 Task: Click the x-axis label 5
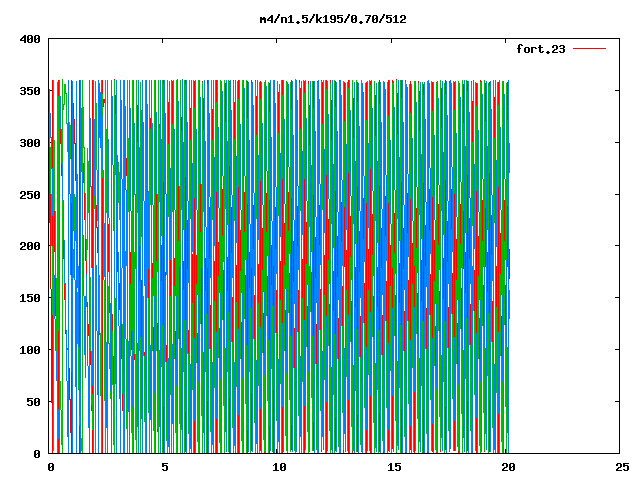[x=165, y=467]
